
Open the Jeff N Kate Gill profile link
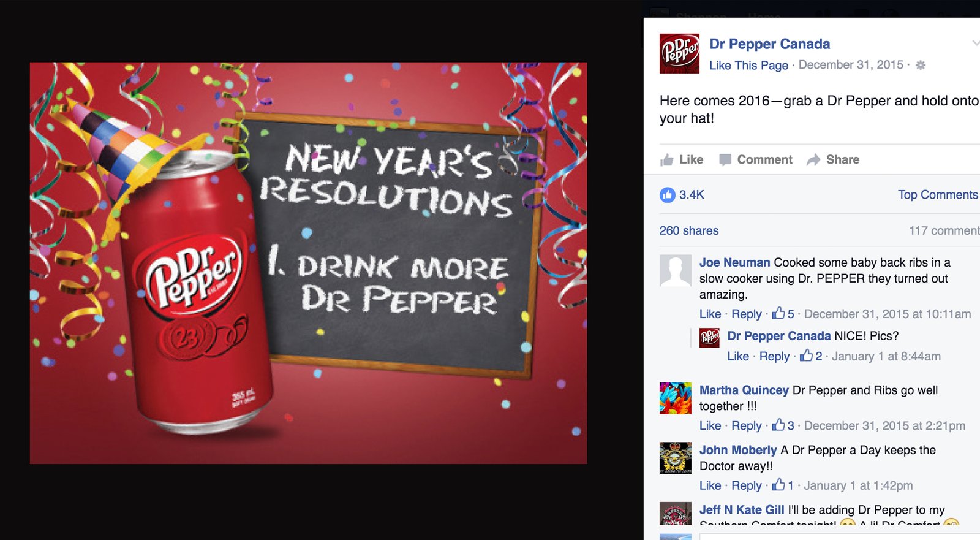coord(741,510)
